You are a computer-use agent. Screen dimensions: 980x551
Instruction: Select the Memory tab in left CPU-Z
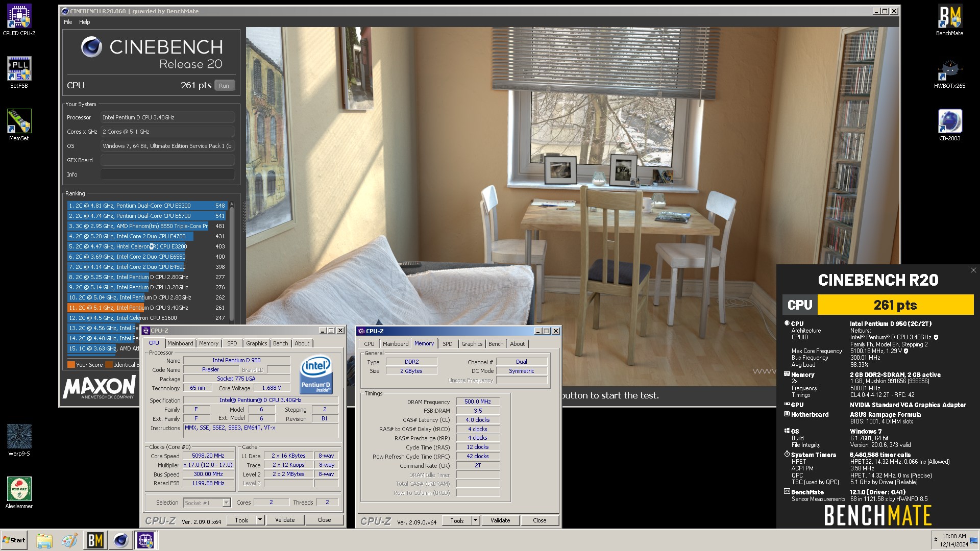tap(209, 343)
